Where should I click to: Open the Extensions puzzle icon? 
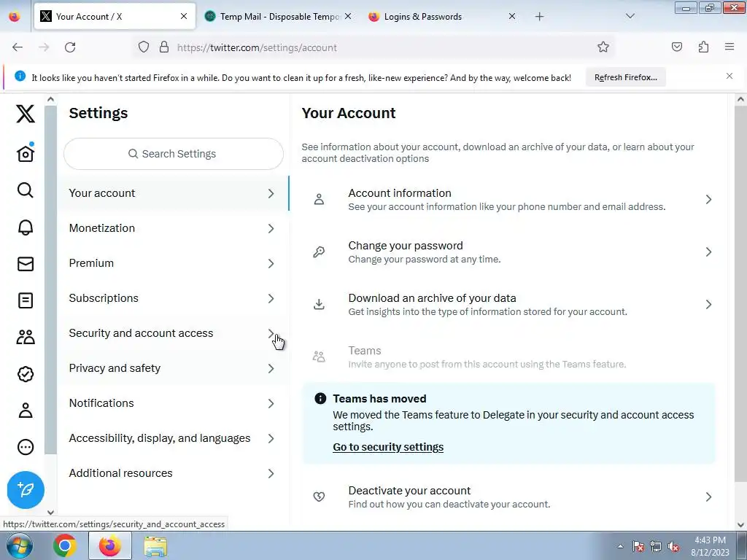click(703, 47)
